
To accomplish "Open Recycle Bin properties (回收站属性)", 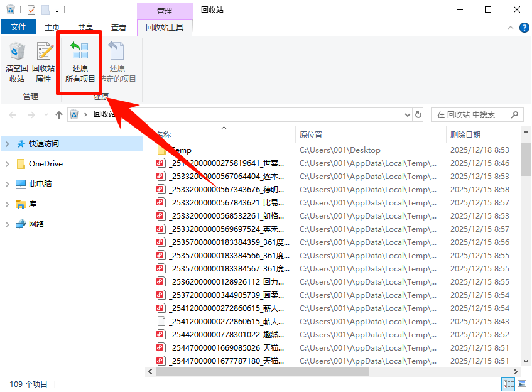I will [43, 63].
